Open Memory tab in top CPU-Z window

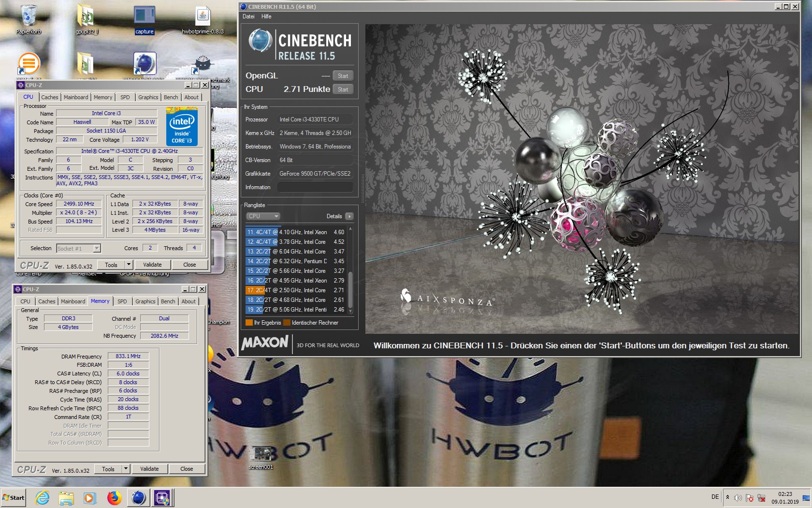click(103, 97)
